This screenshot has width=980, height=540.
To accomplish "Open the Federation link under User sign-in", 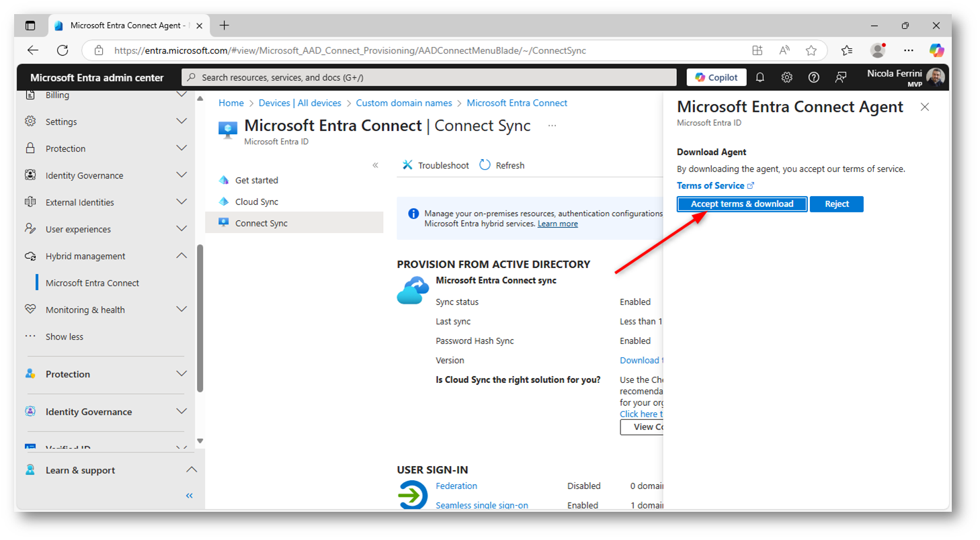I will point(456,486).
